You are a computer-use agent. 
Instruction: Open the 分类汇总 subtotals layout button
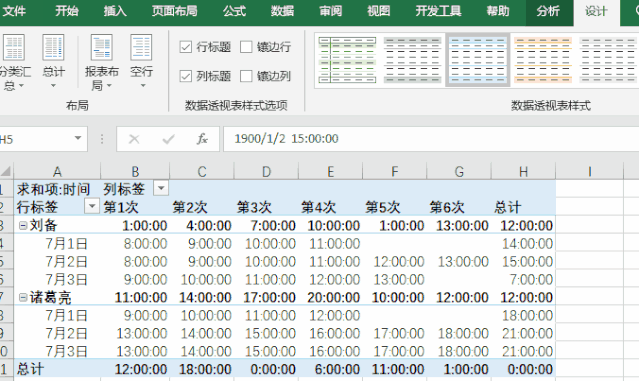point(14,62)
